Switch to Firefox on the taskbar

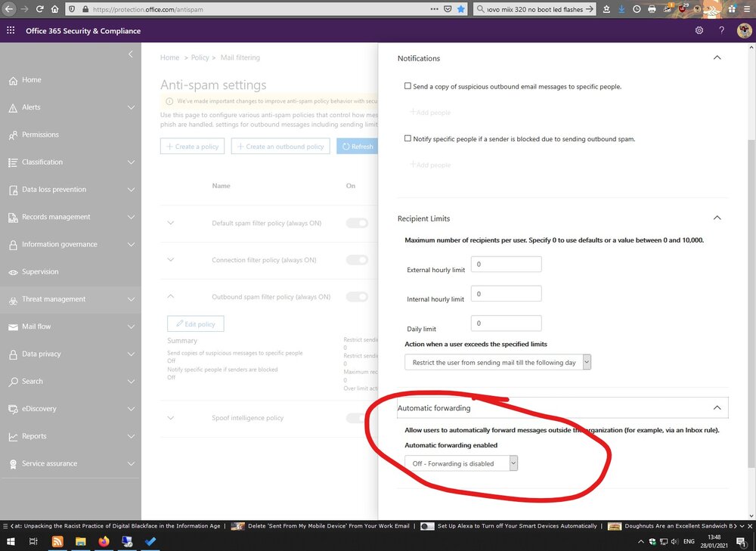tap(104, 541)
